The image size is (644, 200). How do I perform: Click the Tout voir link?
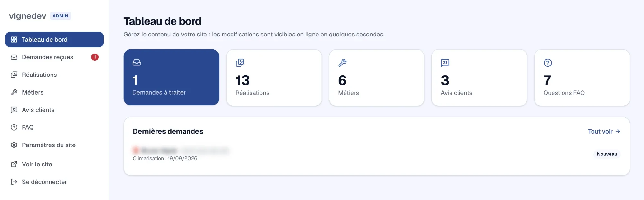tap(604, 131)
